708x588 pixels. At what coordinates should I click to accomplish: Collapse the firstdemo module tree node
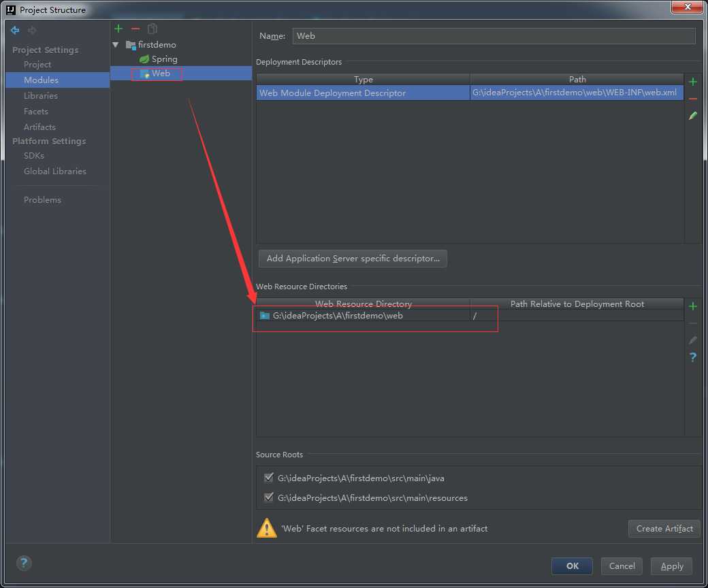(x=116, y=45)
